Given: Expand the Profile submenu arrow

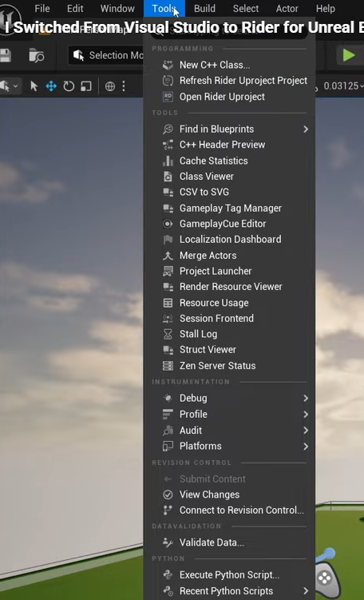Looking at the screenshot, I should (x=306, y=415).
